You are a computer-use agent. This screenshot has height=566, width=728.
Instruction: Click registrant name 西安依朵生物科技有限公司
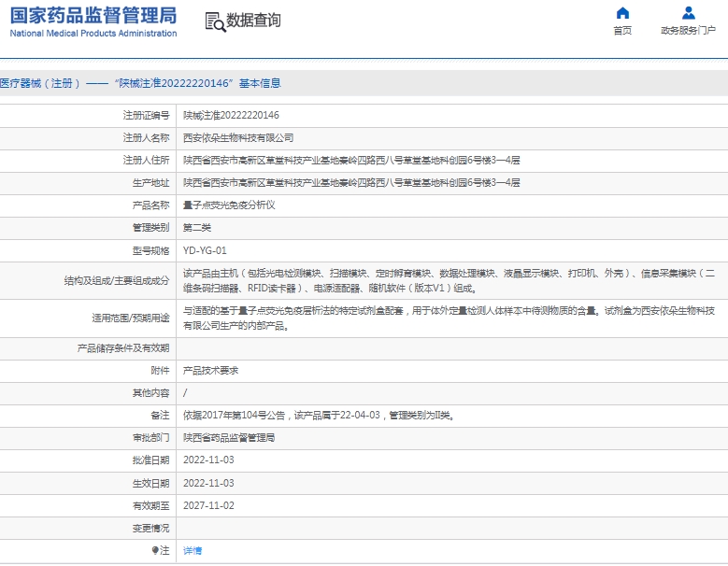point(238,138)
